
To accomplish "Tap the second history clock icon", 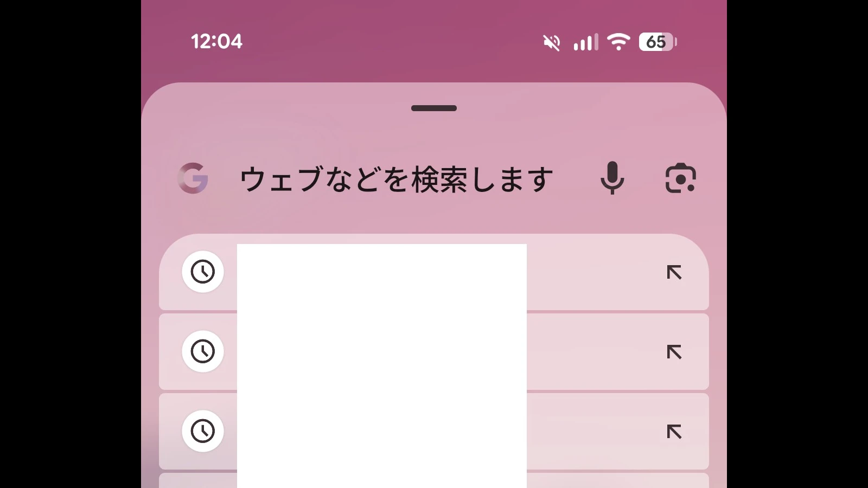I will point(203,351).
